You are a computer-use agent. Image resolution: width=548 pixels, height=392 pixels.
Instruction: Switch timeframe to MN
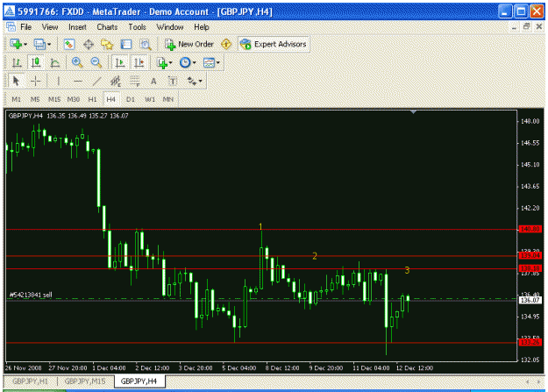click(x=168, y=99)
